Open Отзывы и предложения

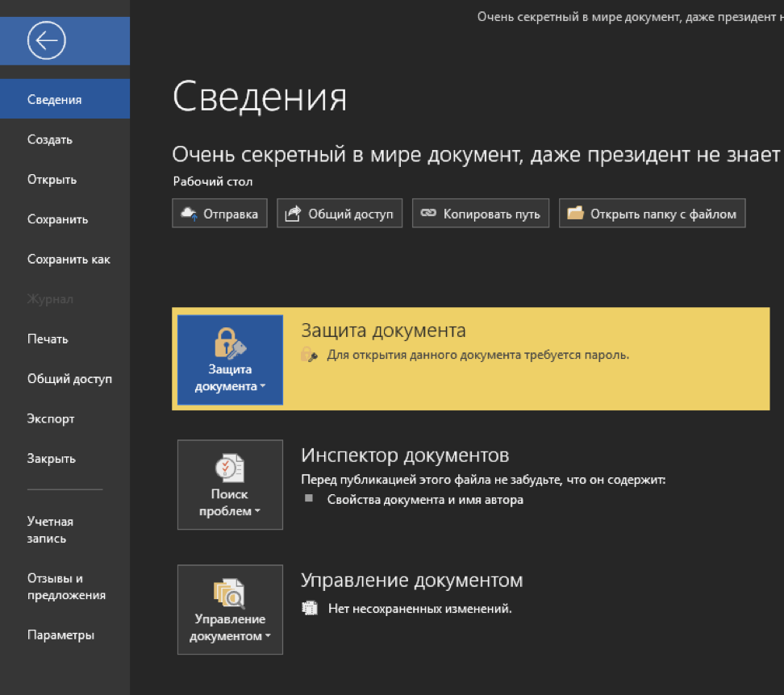pos(65,587)
